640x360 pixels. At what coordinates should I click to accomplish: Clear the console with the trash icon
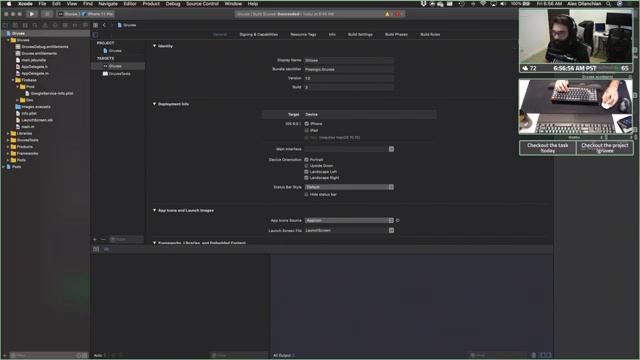(534, 356)
